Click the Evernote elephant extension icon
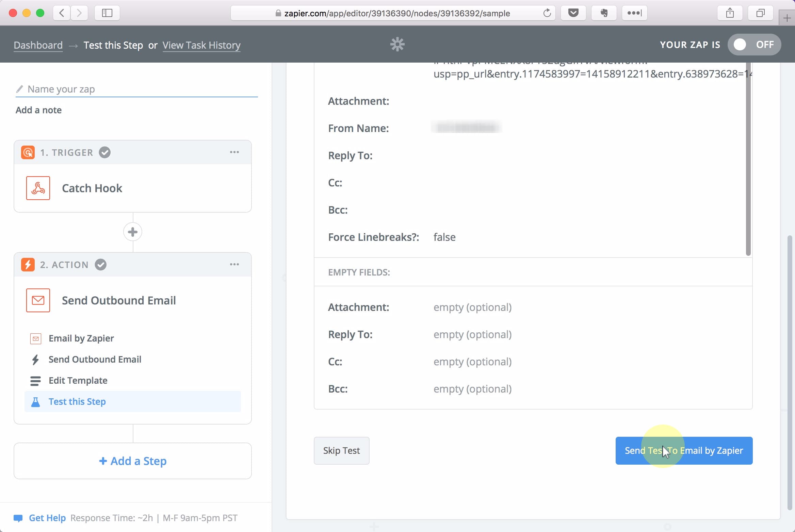The image size is (795, 532). click(604, 13)
